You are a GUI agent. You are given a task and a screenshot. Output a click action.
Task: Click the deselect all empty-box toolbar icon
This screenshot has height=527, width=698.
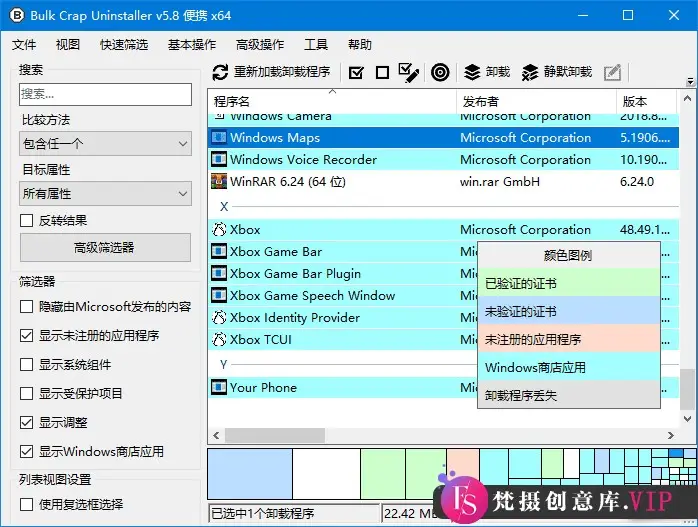(x=382, y=72)
